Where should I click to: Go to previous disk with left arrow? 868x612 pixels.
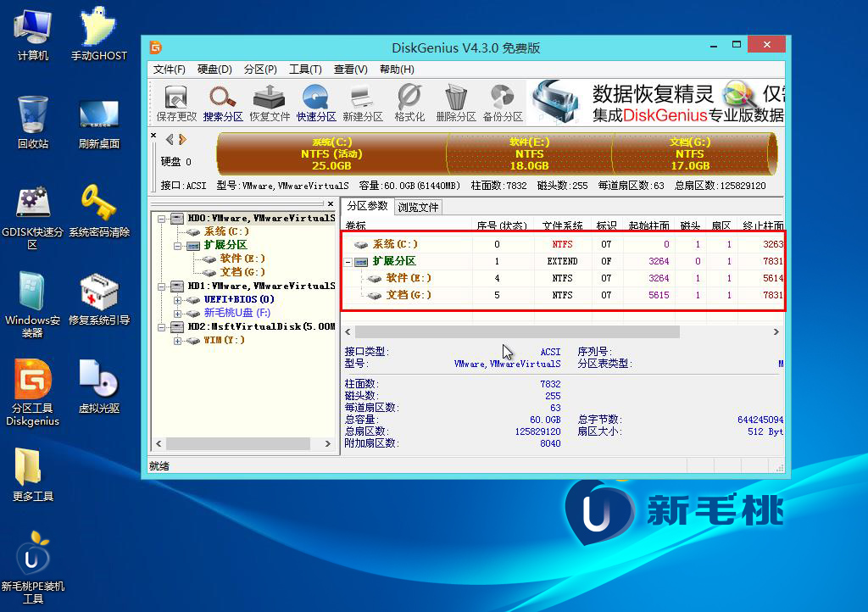coord(170,140)
